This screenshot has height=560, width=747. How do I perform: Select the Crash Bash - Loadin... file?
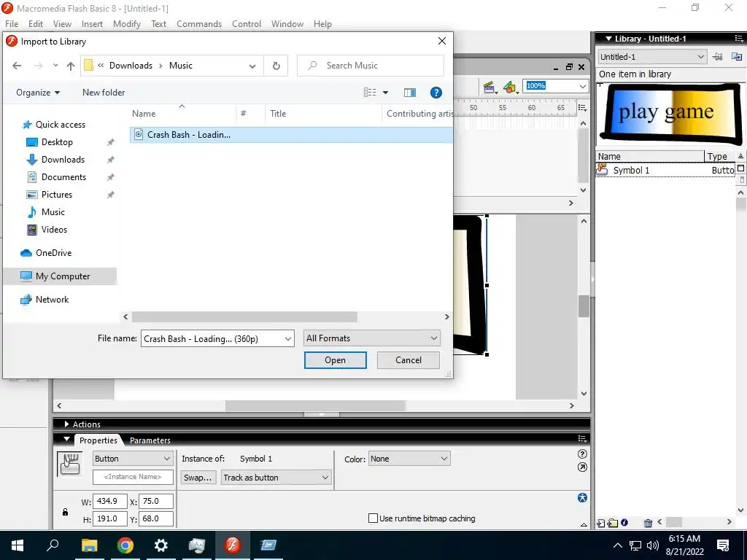coord(290,135)
